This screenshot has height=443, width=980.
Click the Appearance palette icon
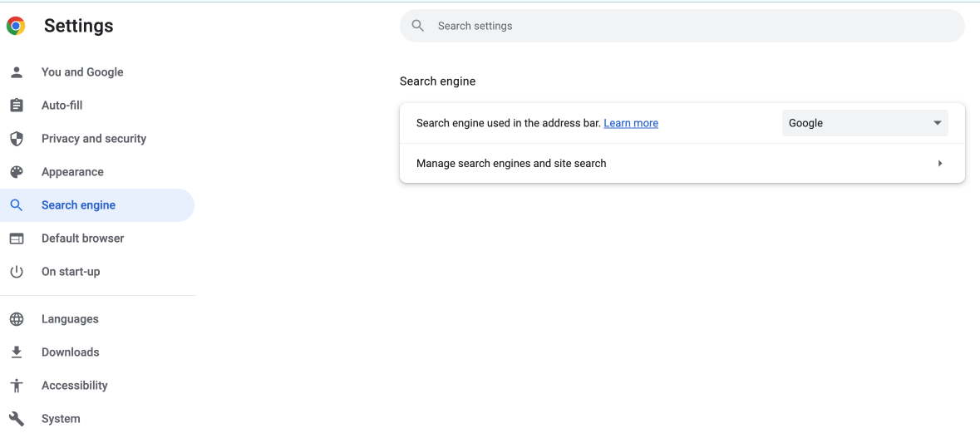(x=17, y=172)
